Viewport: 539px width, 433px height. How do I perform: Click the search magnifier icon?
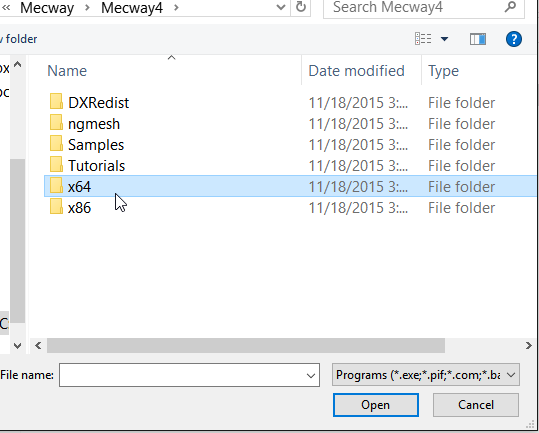pos(510,7)
